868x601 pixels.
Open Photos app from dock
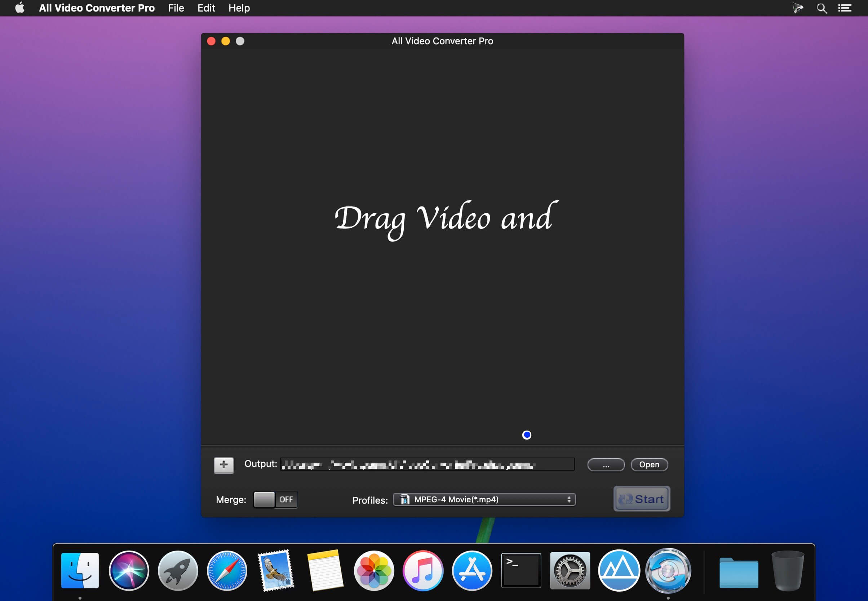pyautogui.click(x=374, y=570)
